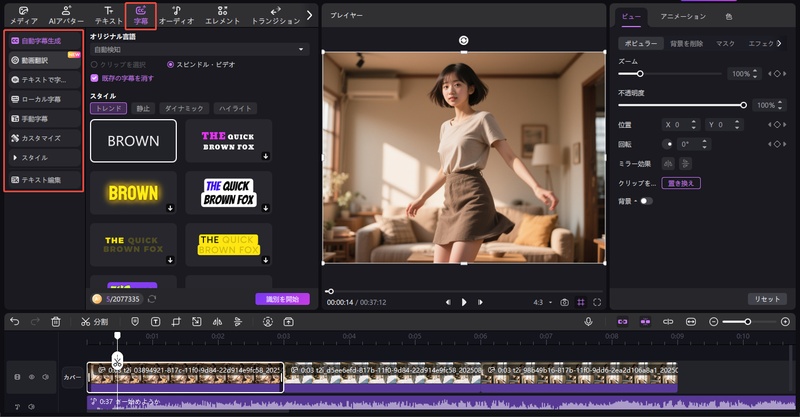
Task: Click the align icon in timeline toolbar
Action: coord(238,322)
